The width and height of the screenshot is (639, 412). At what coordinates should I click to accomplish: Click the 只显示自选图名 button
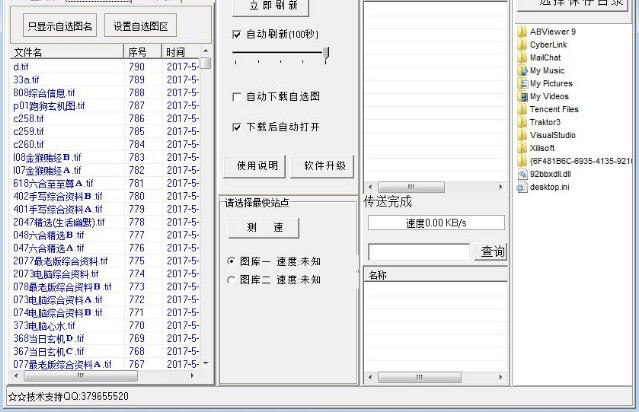tap(60, 26)
